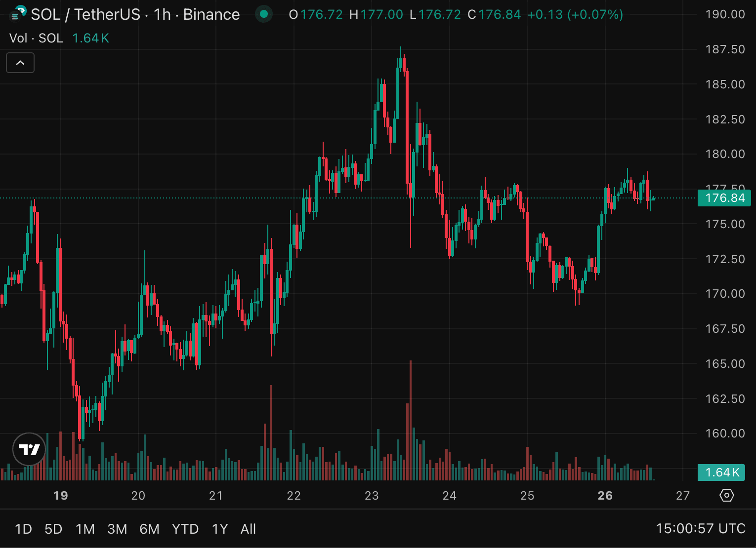Click the current price label 176.84
This screenshot has width=756, height=550.
[x=724, y=198]
